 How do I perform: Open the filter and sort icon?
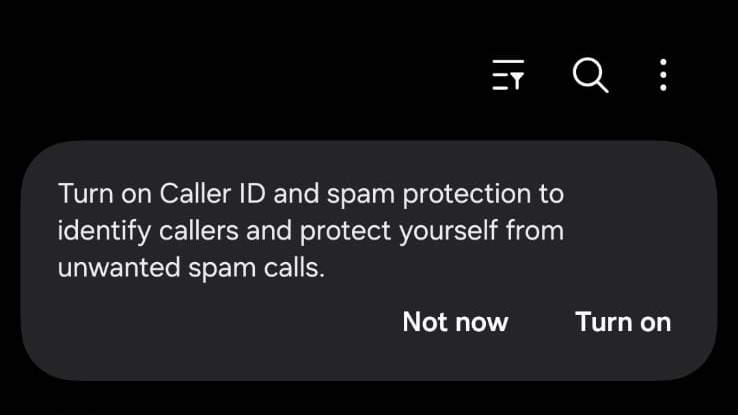pyautogui.click(x=508, y=75)
